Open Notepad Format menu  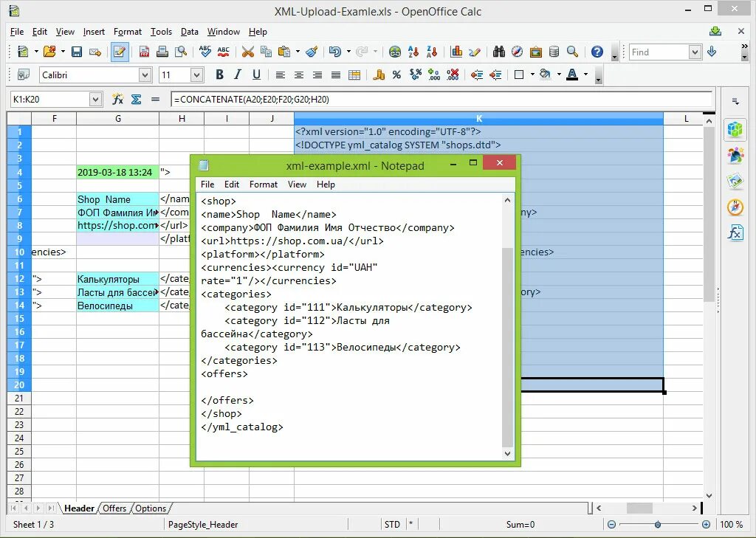pyautogui.click(x=264, y=184)
